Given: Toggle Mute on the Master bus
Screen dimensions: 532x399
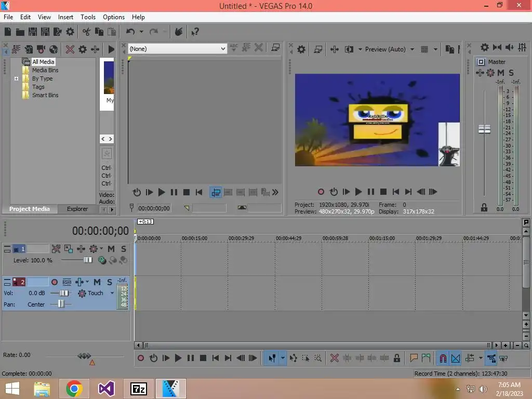Looking at the screenshot, I should pos(500,73).
